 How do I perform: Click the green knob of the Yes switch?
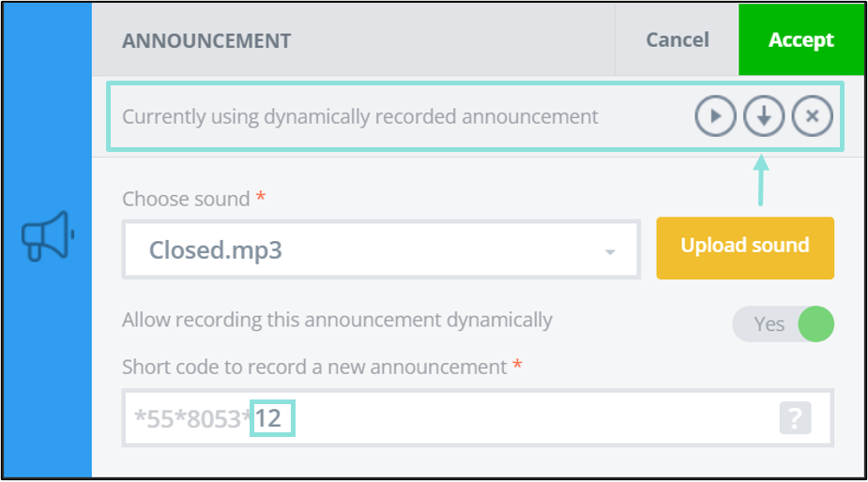[816, 324]
